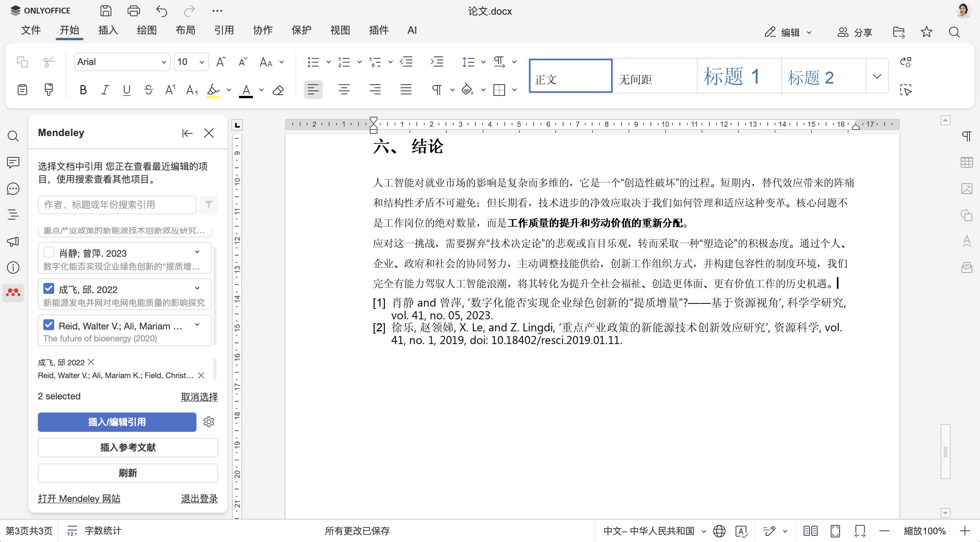This screenshot has width=980, height=542.
Task: Decrease font size with A-down icon
Action: coord(243,62)
